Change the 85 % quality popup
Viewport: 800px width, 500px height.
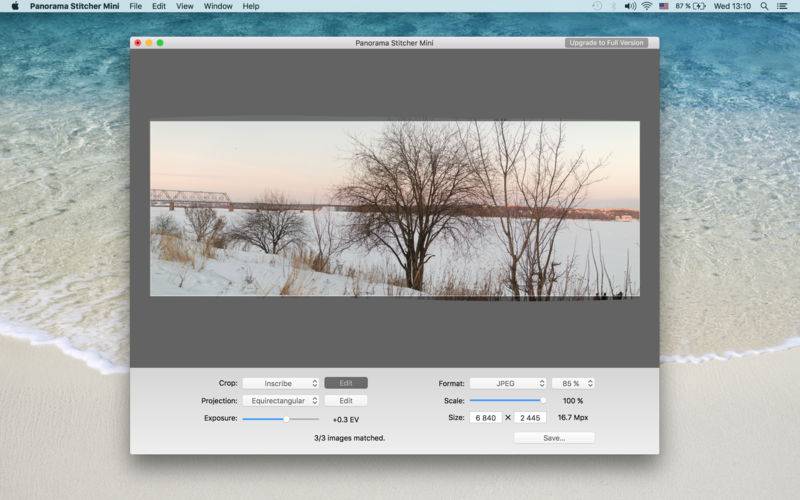(x=573, y=383)
